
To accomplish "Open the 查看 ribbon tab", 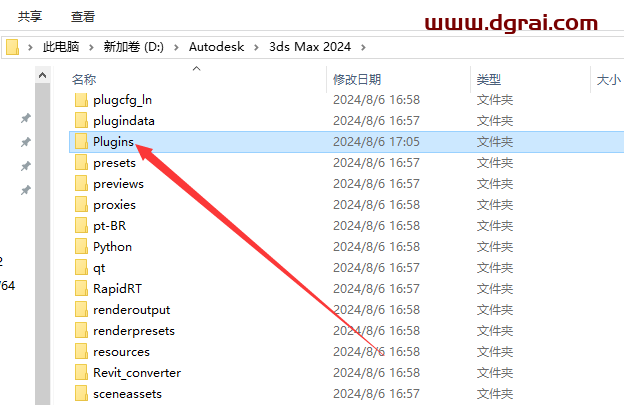I will (83, 17).
